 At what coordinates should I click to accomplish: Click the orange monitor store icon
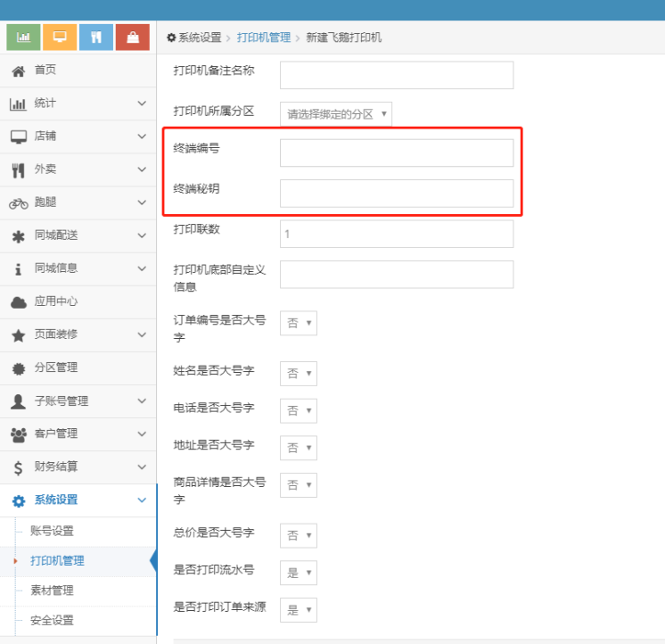pos(60,37)
